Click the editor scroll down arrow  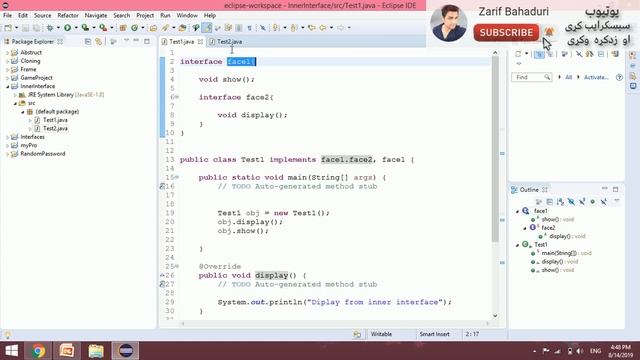point(495,316)
